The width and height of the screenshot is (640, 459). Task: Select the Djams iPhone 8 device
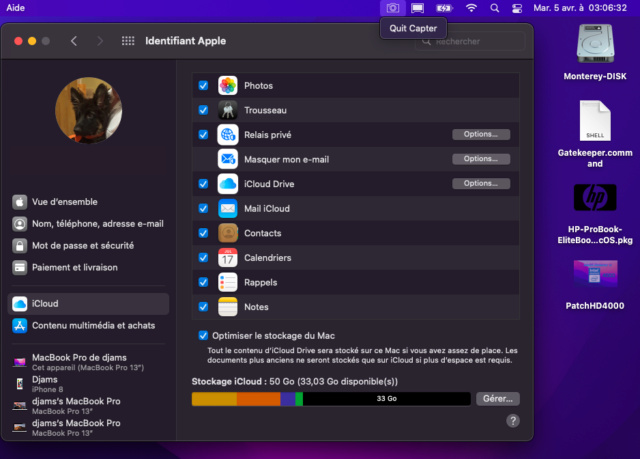[x=89, y=384]
